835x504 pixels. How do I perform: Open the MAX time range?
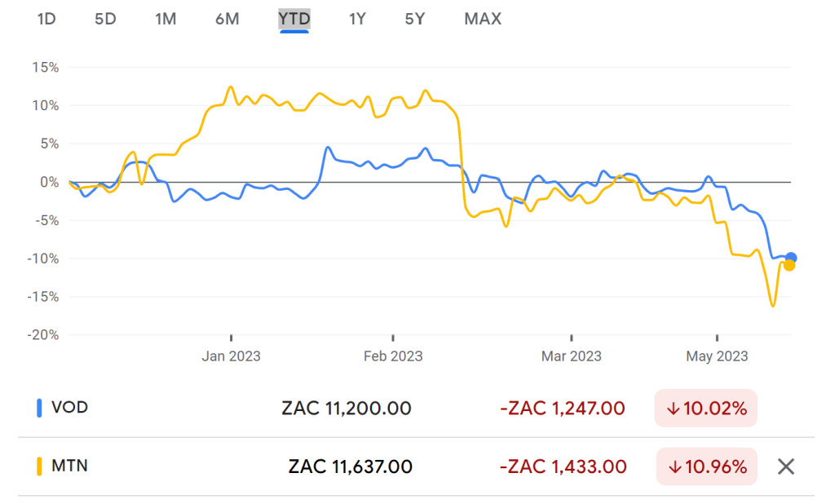pyautogui.click(x=483, y=20)
